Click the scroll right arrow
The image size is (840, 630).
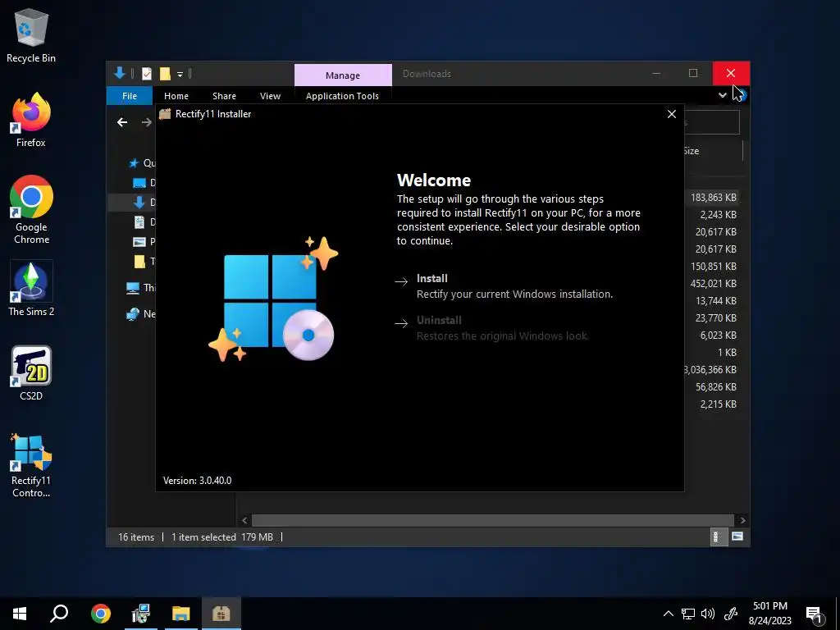coord(742,520)
